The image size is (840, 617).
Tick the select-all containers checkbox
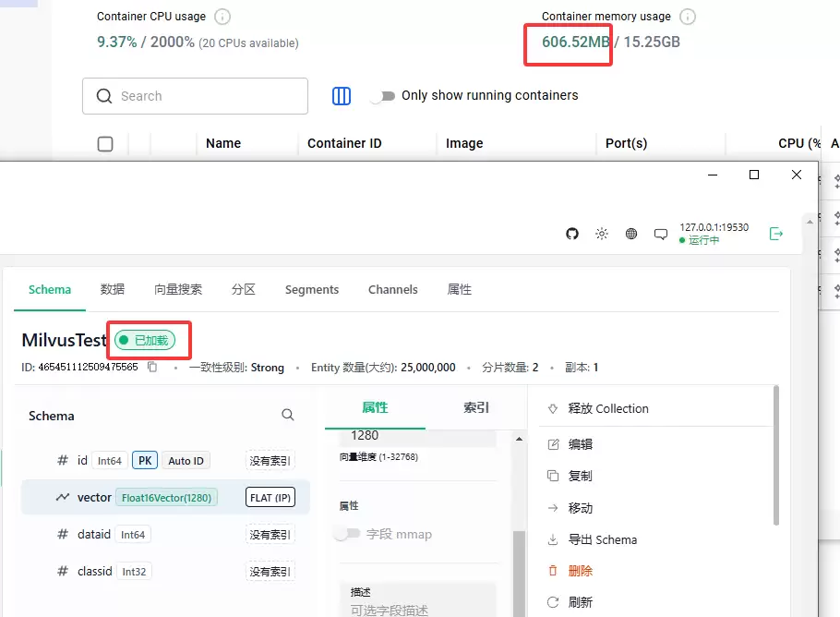click(105, 144)
